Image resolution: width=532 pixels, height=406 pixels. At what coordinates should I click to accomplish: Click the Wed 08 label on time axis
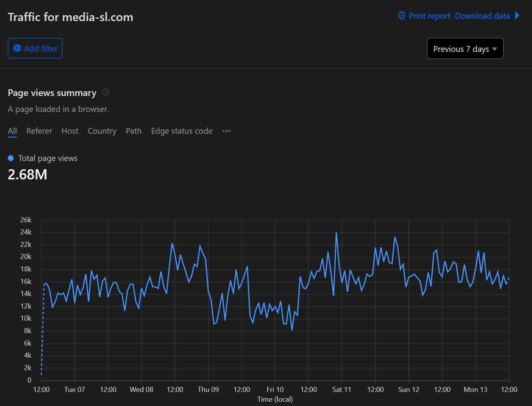(141, 389)
